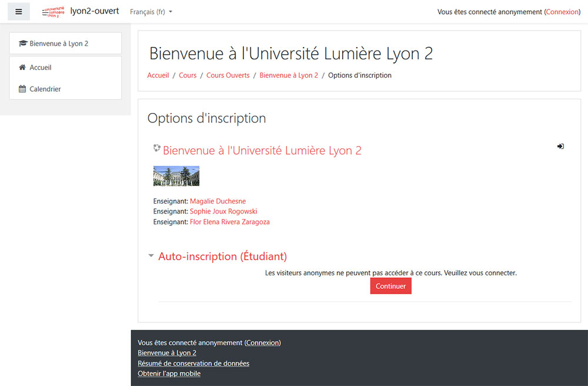The image size is (588, 386).
Task: Click the Continuer button
Action: pos(391,286)
